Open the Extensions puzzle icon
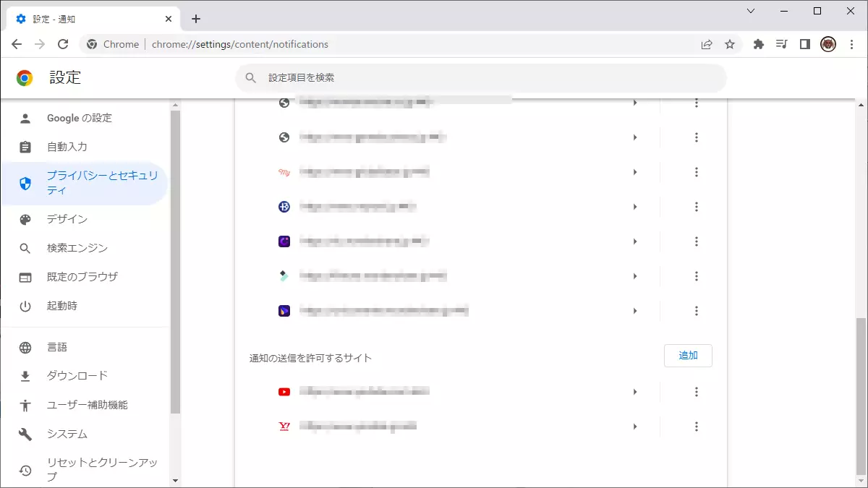 [x=758, y=44]
